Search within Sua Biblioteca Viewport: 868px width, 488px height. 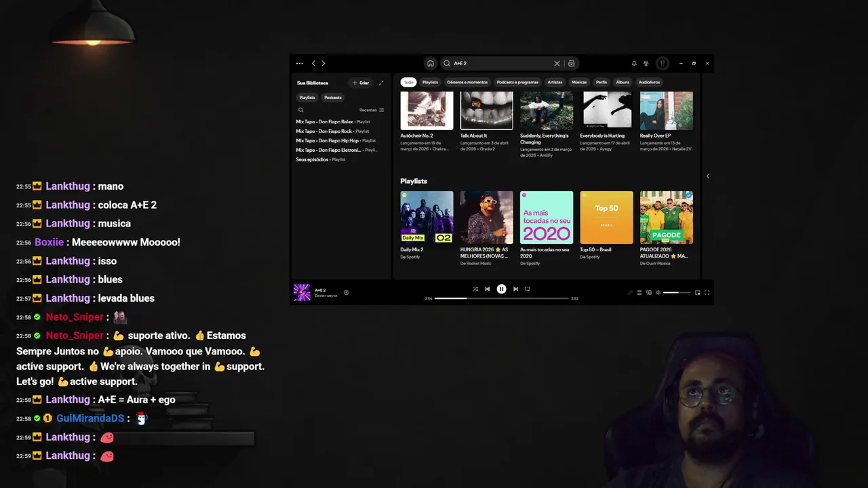(300, 110)
